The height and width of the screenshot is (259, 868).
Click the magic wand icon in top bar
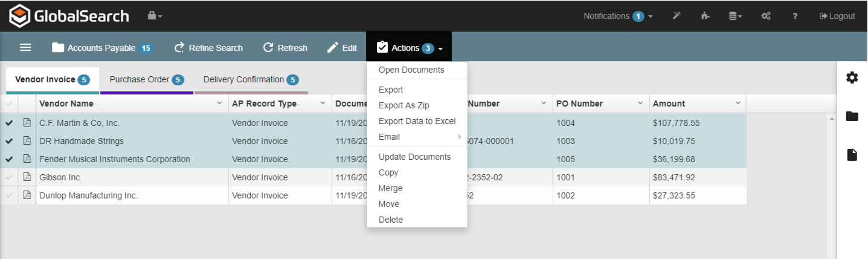[x=677, y=16]
